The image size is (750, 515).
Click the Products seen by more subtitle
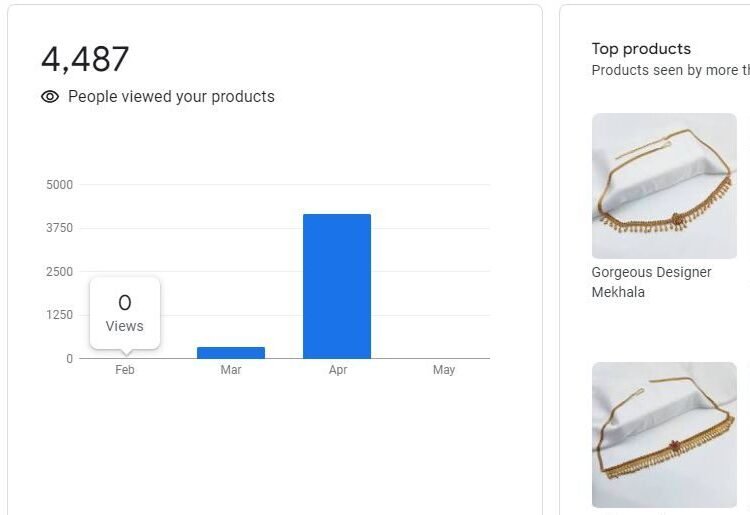670,70
